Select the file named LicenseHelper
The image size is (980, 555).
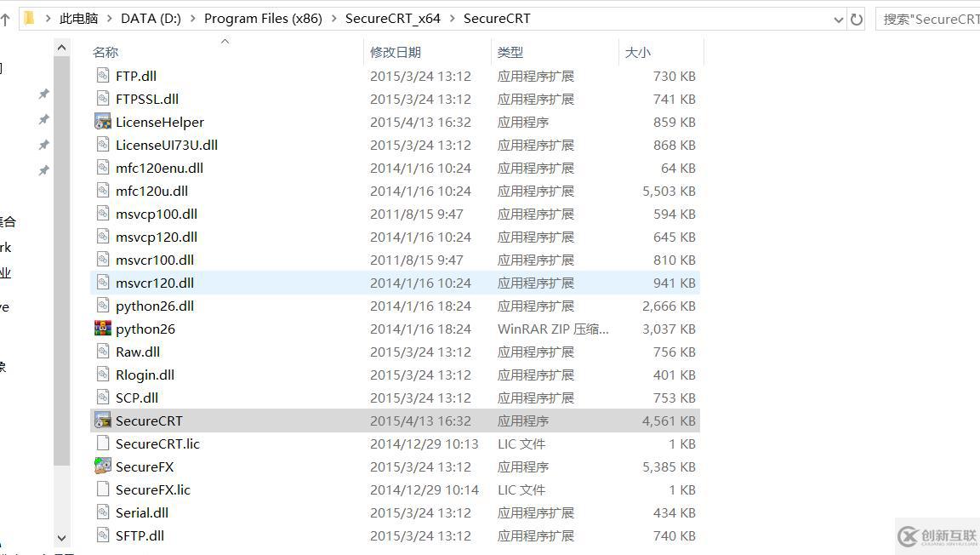(160, 122)
